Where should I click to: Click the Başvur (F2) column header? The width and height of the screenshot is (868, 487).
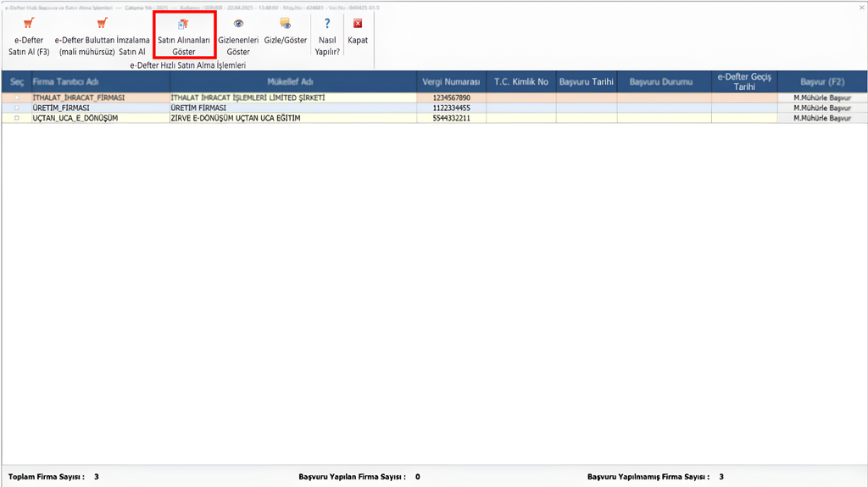822,81
